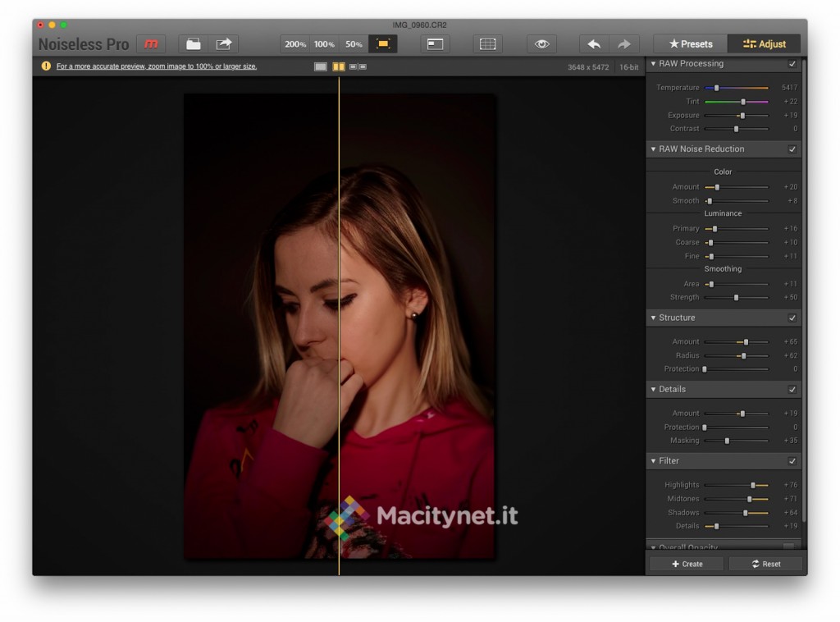This screenshot has height=622, width=840.
Task: Click the Temperature value 5417
Action: 789,87
